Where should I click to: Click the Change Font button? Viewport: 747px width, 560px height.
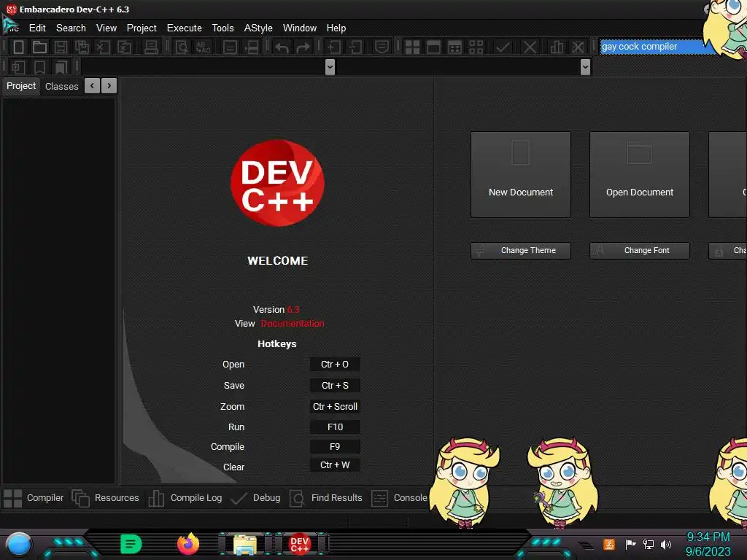tap(639, 251)
